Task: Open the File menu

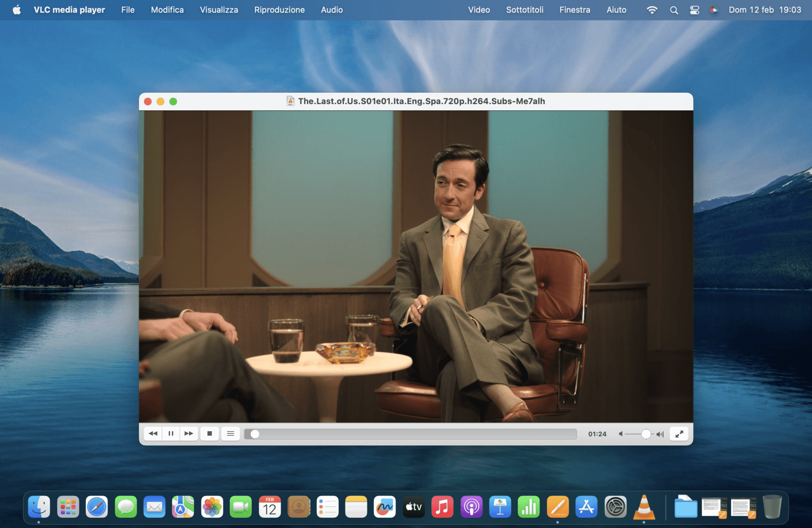Action: [x=128, y=10]
